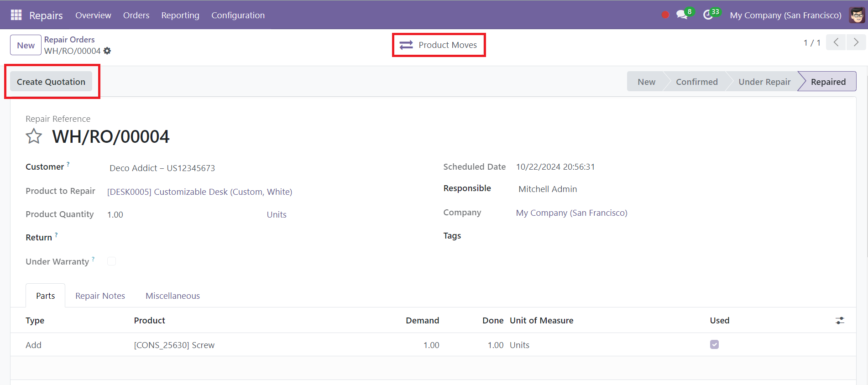Open the Responsible field Mitchell Admin

(x=548, y=189)
